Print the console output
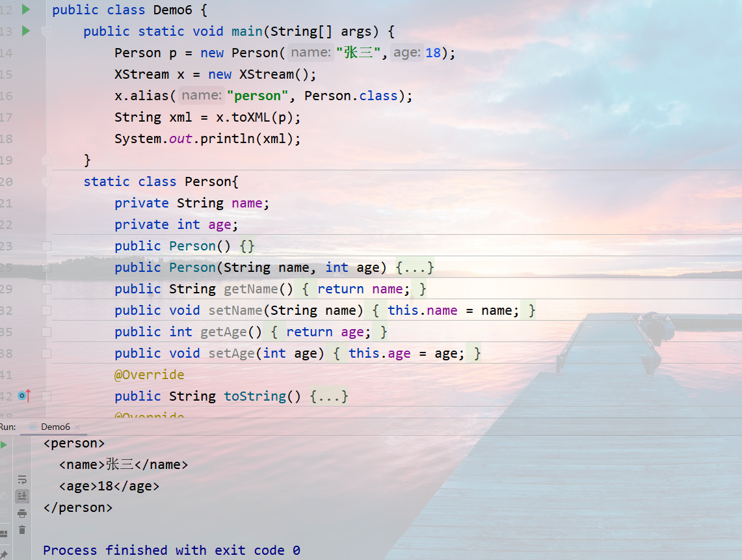This screenshot has width=742, height=560. pyautogui.click(x=22, y=513)
